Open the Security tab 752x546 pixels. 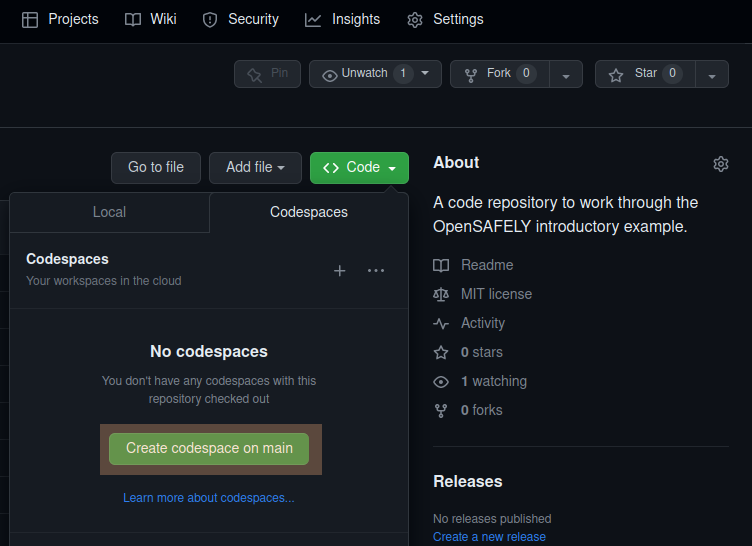pos(241,19)
